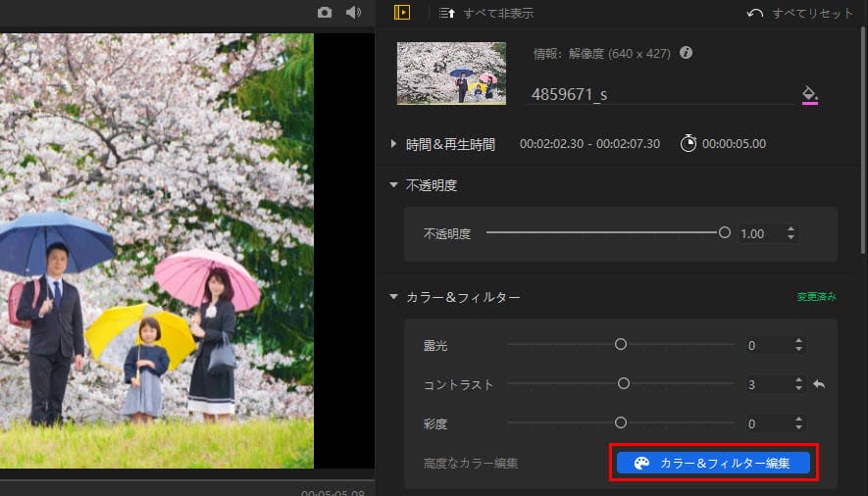Click すべてリセット to reset everything

tap(813, 13)
